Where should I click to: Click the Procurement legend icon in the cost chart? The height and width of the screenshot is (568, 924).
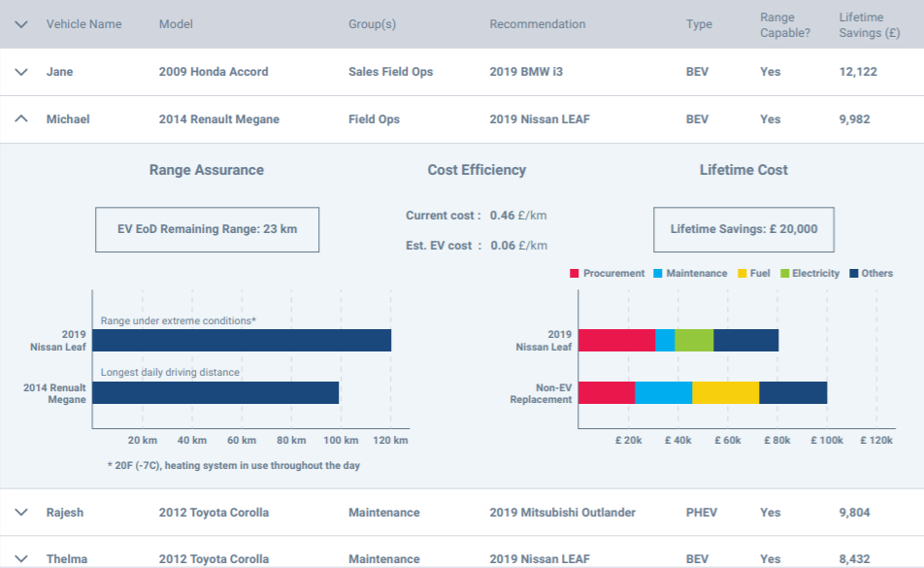[x=573, y=273]
